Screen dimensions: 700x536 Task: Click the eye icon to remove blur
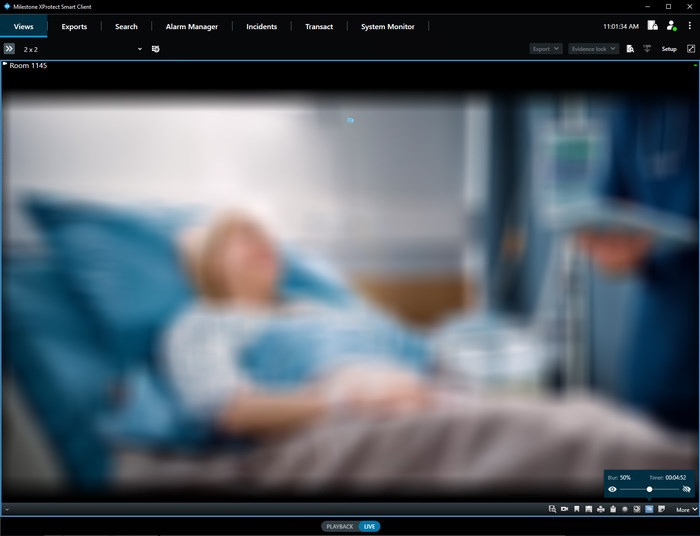click(x=612, y=489)
